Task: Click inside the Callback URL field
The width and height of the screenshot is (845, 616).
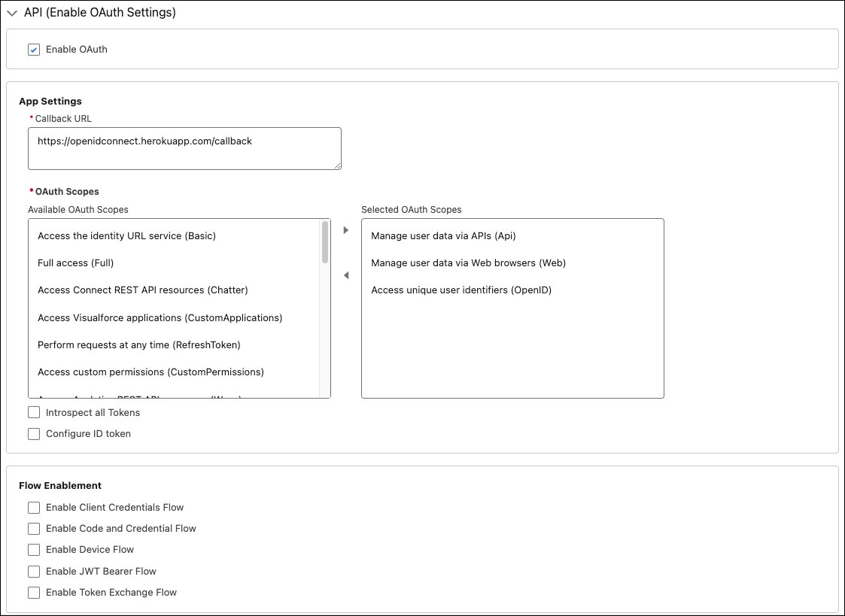Action: click(x=184, y=148)
